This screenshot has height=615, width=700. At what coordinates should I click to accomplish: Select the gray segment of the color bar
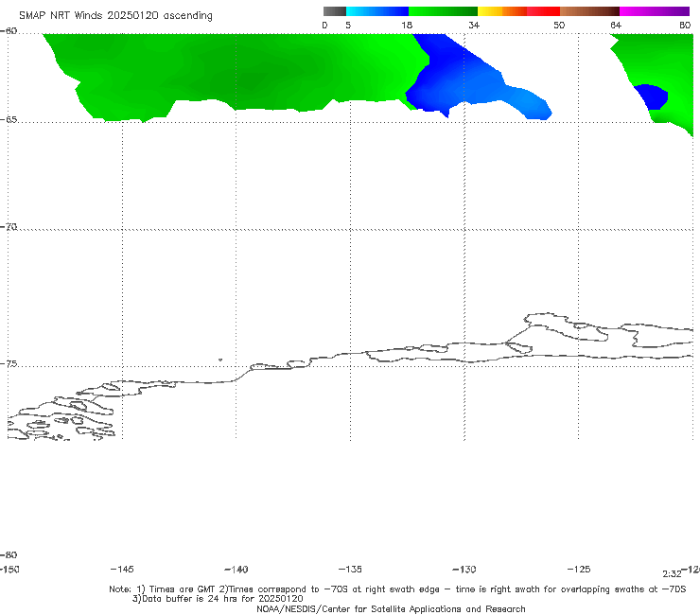point(334,11)
